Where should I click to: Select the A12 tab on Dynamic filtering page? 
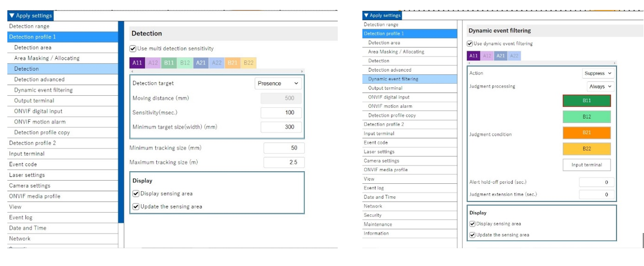click(487, 56)
